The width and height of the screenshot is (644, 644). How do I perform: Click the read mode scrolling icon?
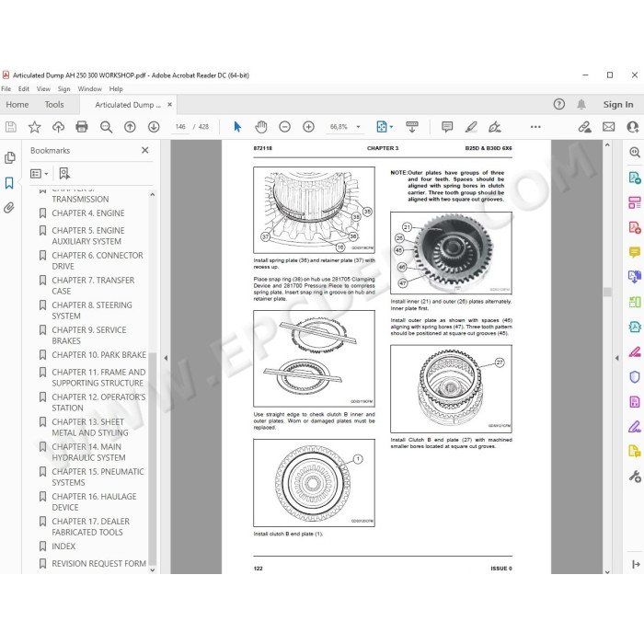(412, 127)
